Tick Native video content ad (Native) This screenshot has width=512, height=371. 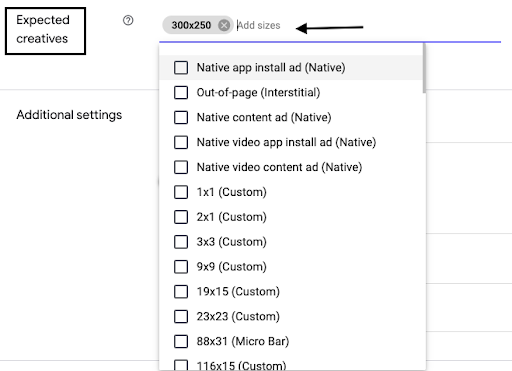181,167
